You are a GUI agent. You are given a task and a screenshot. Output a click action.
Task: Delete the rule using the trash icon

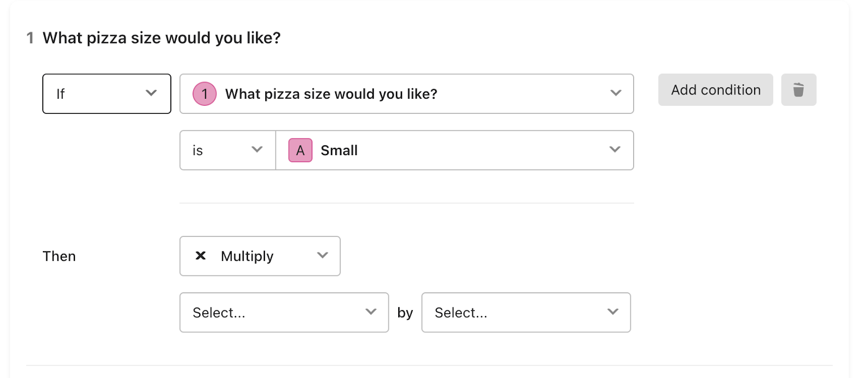[x=799, y=89]
